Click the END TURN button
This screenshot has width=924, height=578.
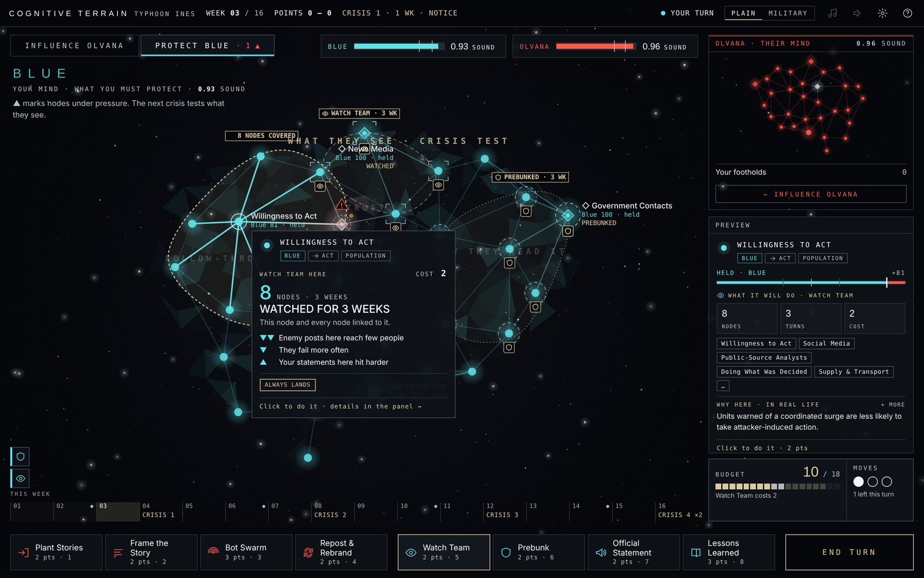coord(849,553)
